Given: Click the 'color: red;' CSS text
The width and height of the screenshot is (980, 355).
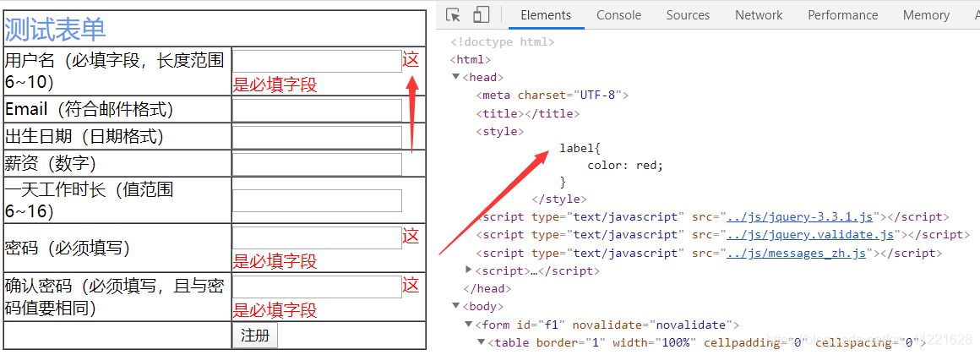Looking at the screenshot, I should point(625,166).
